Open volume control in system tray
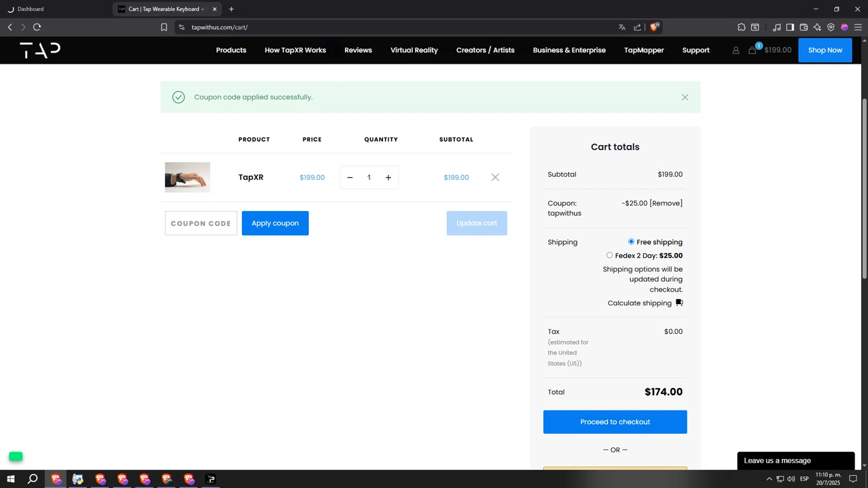 (x=791, y=479)
